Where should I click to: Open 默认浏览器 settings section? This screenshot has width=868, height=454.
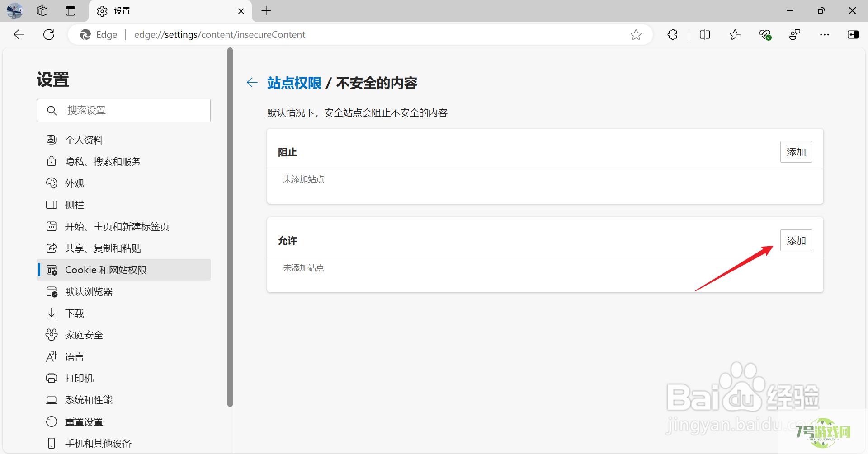point(123,291)
